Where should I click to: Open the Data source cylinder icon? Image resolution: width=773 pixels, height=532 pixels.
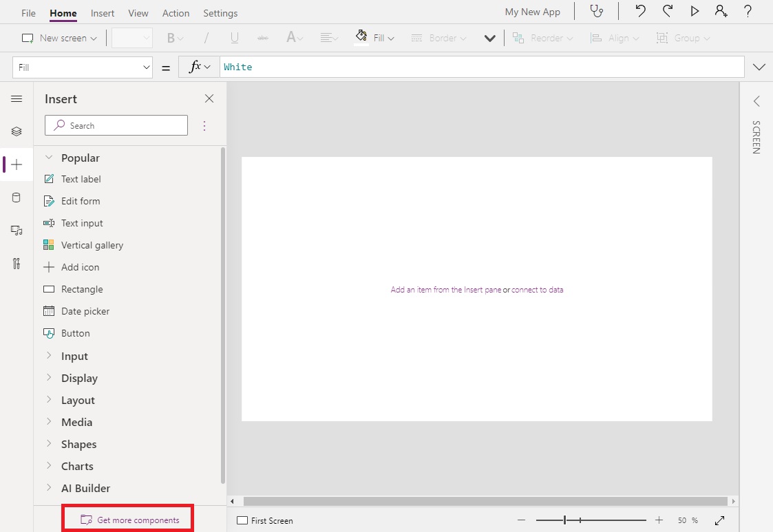[17, 198]
